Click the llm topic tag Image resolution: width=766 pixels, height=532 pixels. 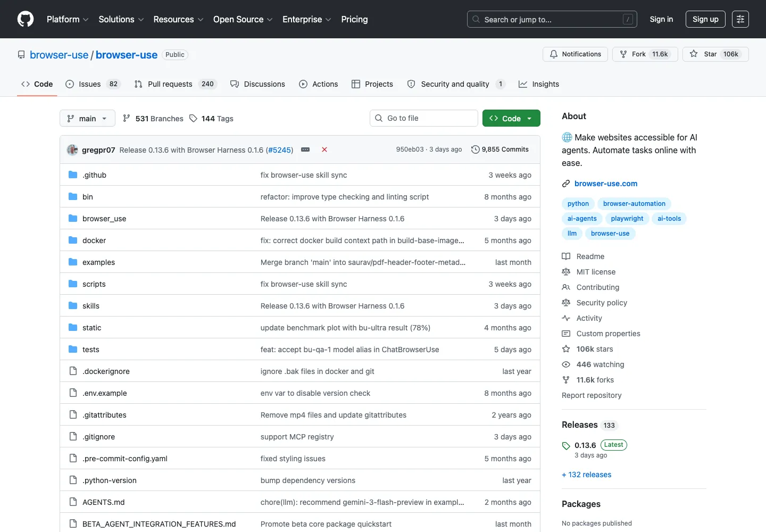572,234
